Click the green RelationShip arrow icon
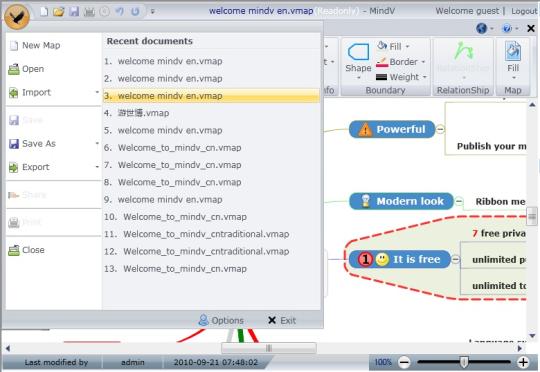 (x=463, y=52)
